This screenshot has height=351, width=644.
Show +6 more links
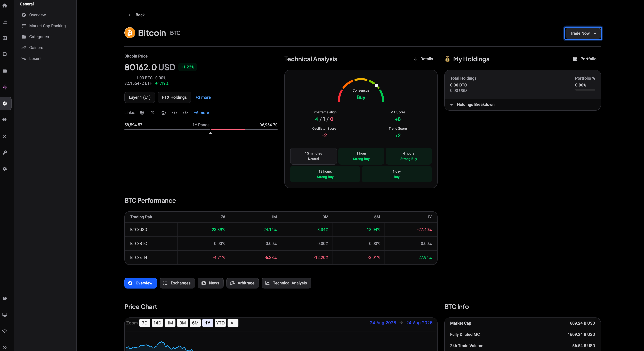coord(201,113)
